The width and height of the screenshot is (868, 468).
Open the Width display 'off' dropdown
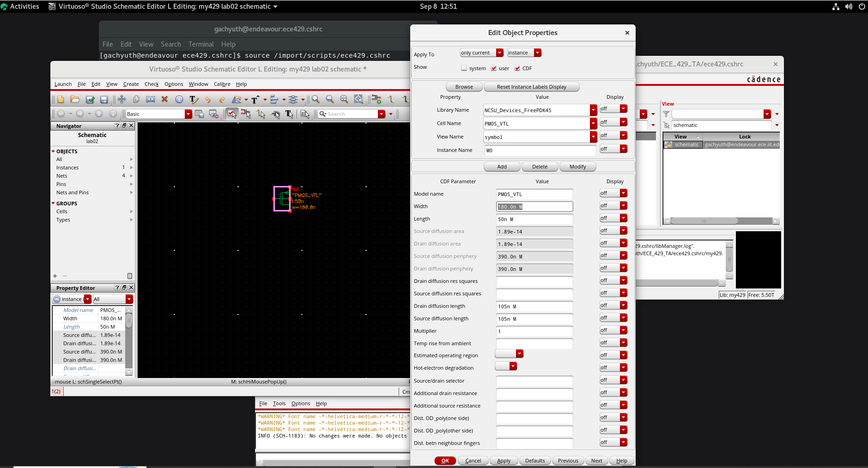click(x=613, y=206)
